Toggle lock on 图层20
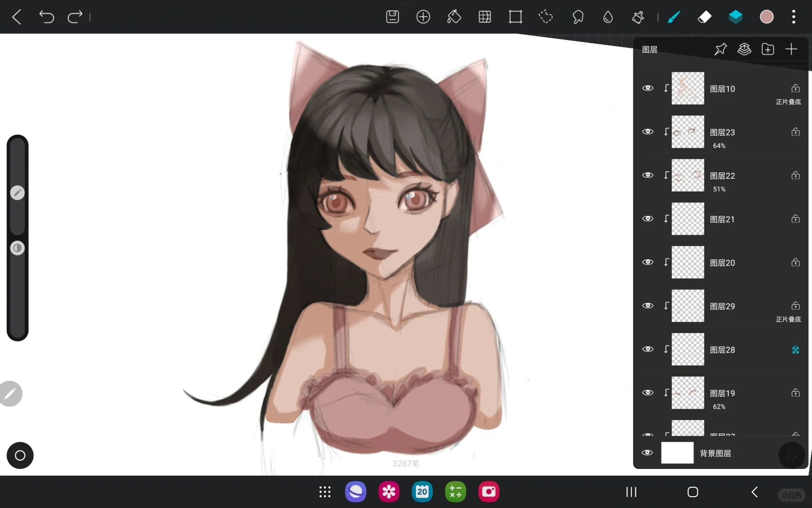The width and height of the screenshot is (812, 508). tap(796, 262)
